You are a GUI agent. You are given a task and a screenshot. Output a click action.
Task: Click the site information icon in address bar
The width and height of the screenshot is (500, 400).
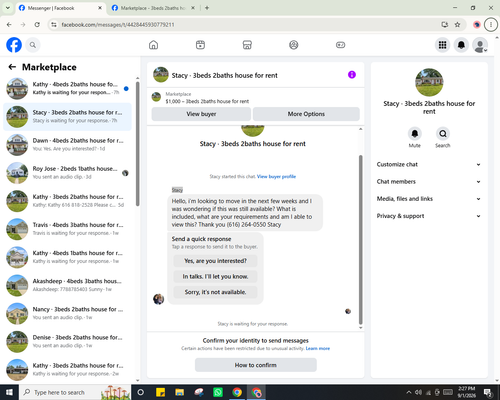pos(54,24)
